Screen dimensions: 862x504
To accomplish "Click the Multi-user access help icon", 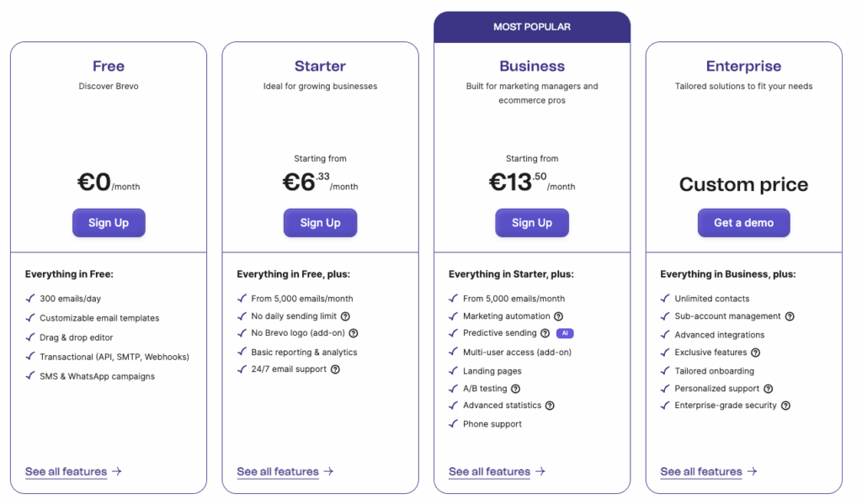I will [x=572, y=352].
